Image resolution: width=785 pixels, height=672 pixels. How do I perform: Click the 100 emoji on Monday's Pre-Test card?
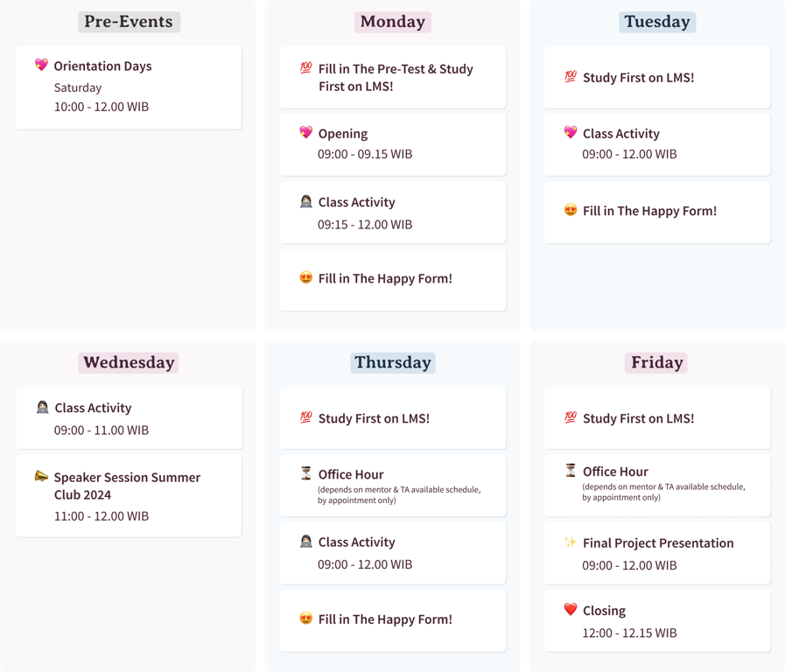pyautogui.click(x=306, y=67)
